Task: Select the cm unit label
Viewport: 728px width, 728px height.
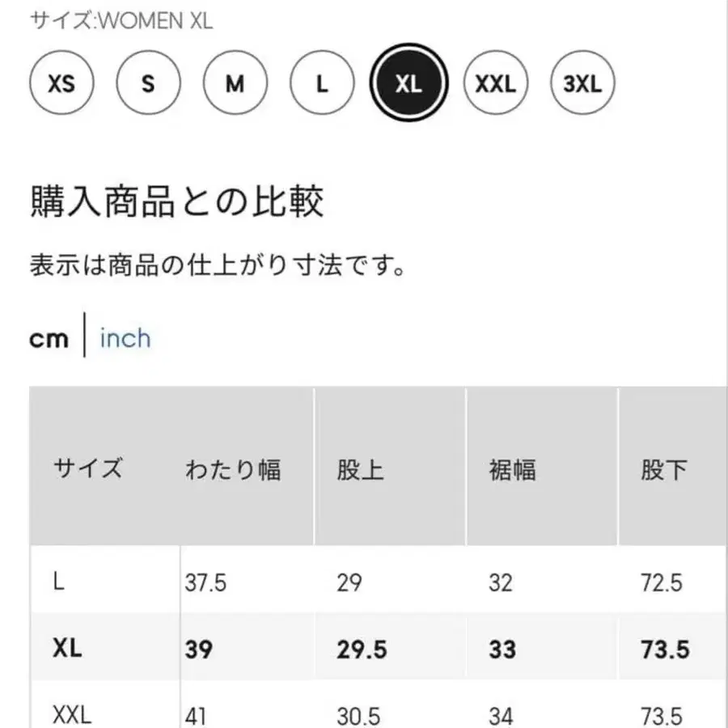Action: click(49, 338)
